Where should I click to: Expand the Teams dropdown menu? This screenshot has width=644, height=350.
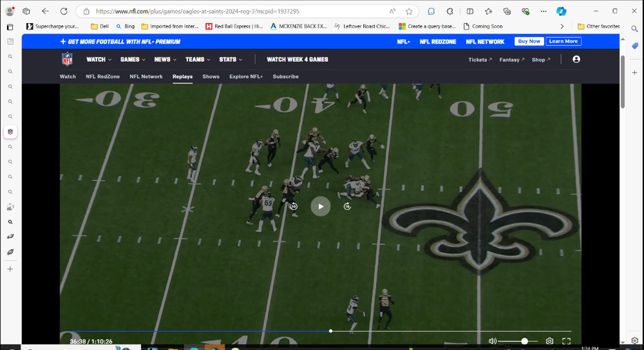(x=198, y=59)
